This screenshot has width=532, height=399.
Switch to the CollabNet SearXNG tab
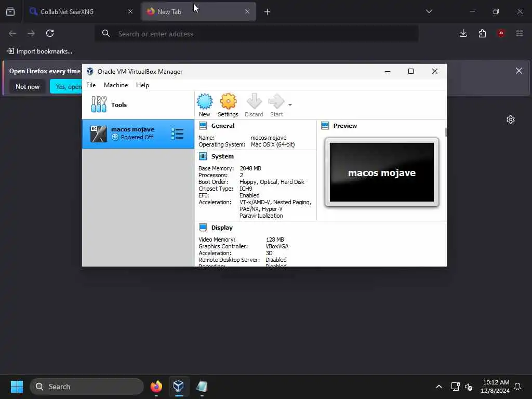82,12
